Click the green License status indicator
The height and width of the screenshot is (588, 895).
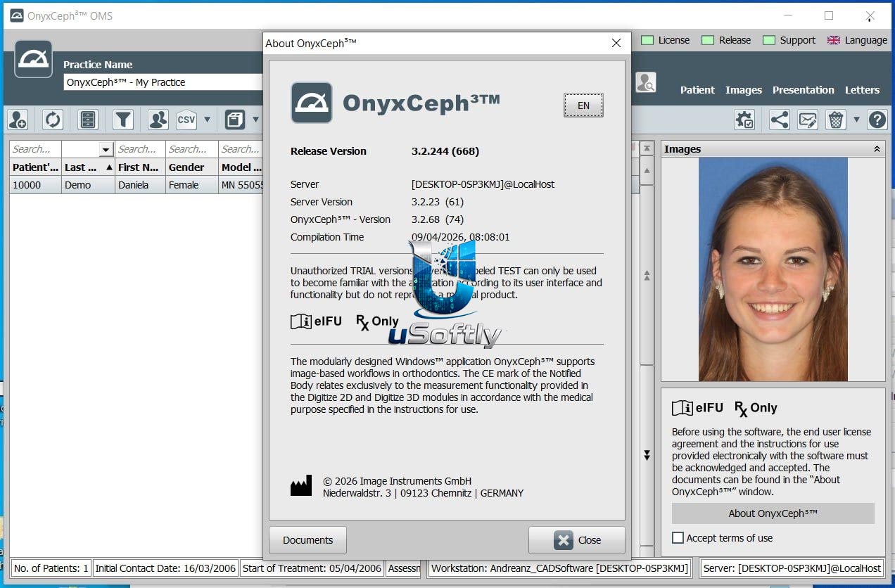coord(647,40)
